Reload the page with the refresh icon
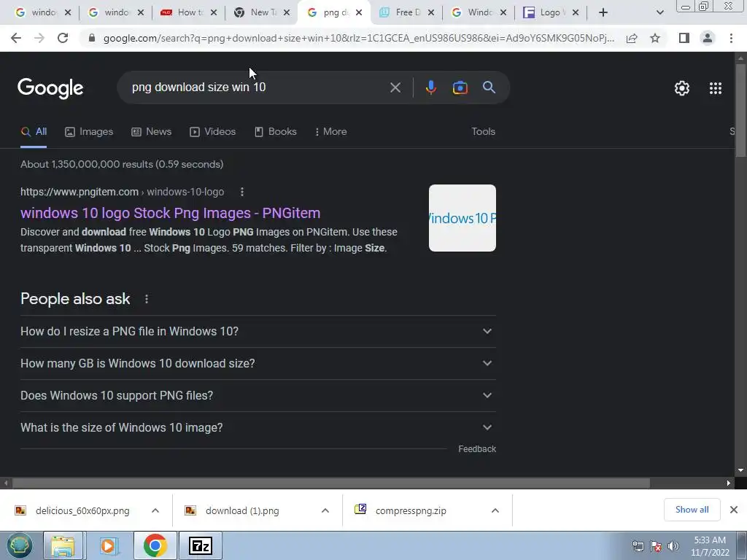Viewport: 747px width, 560px height. [63, 38]
